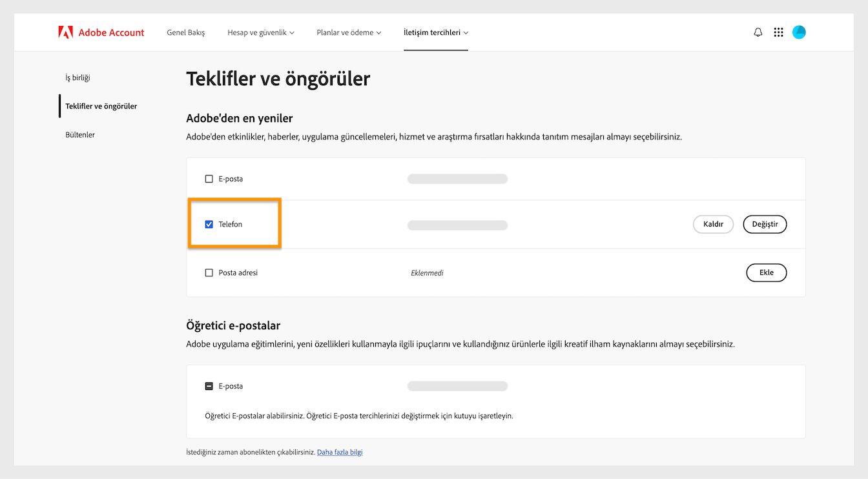This screenshot has height=479, width=868.
Task: Click the masked phone number placeholder bar
Action: tap(457, 225)
